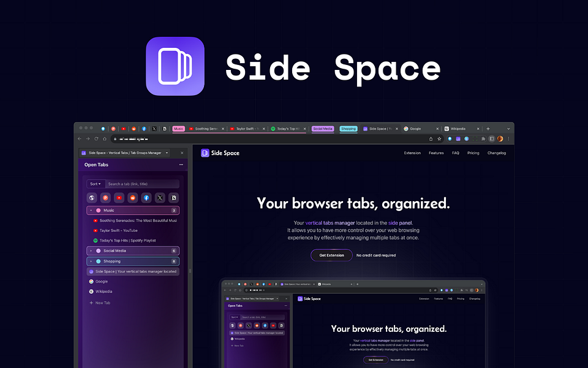Open the Pricing navigation item
This screenshot has height=368, width=588.
point(473,153)
